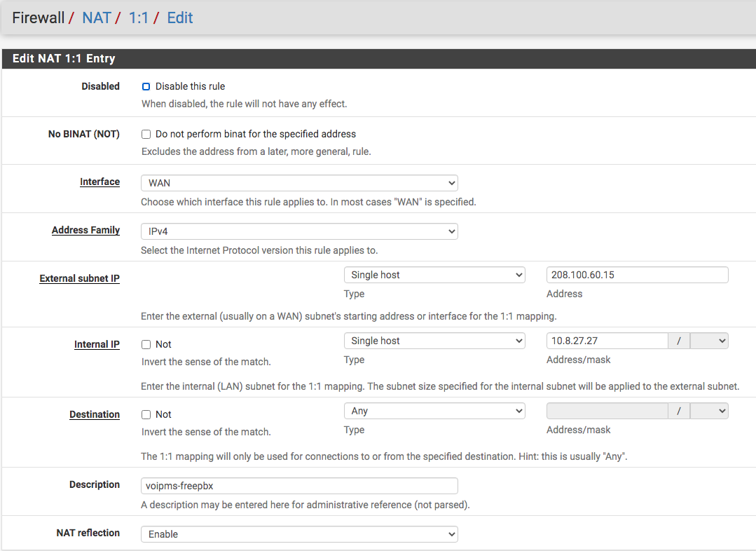The width and height of the screenshot is (756, 551).
Task: Click Description field containing voipms-freepbx
Action: [299, 486]
